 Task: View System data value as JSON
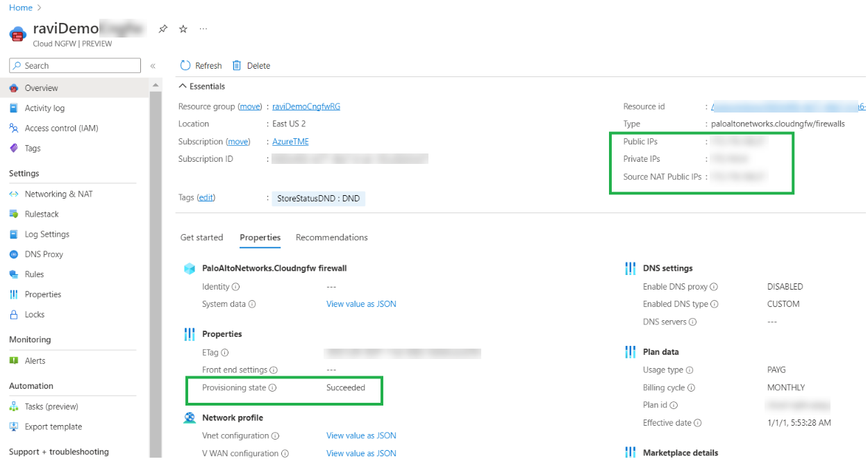pyautogui.click(x=361, y=304)
